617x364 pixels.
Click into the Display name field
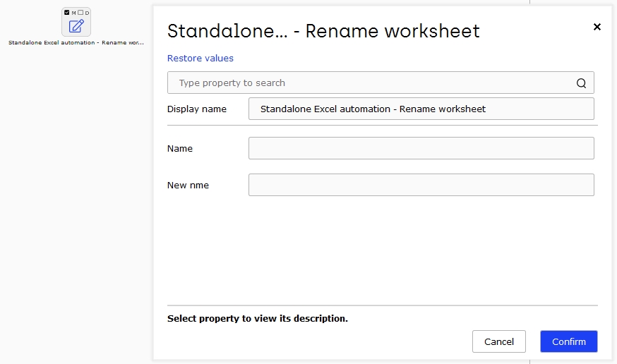tap(421, 109)
